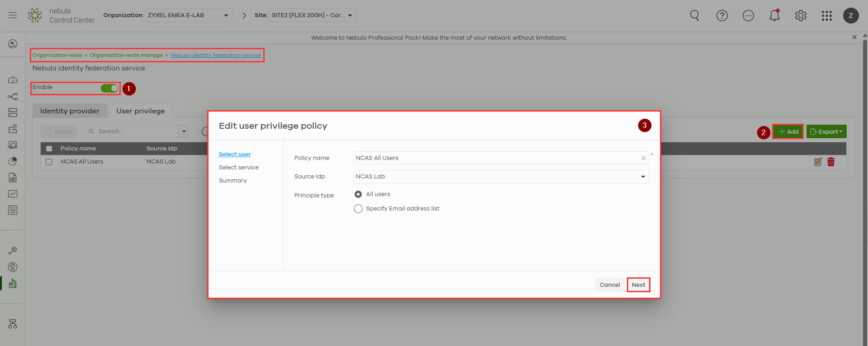Open the help question mark icon

tap(722, 16)
